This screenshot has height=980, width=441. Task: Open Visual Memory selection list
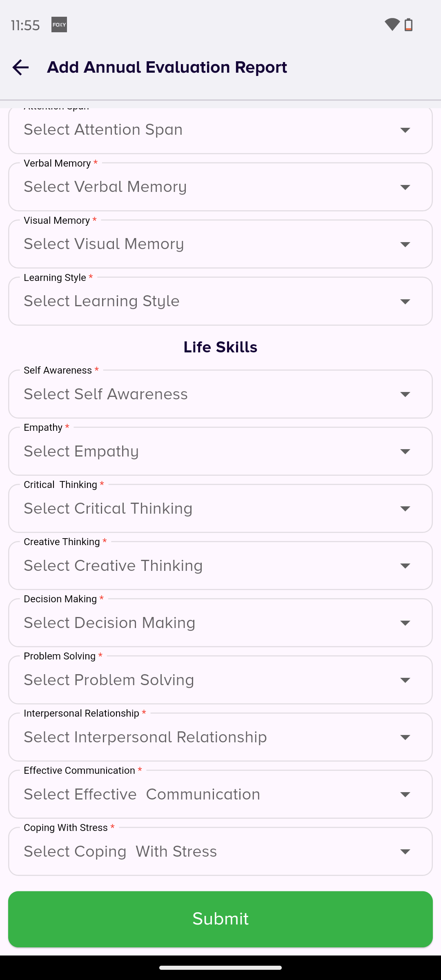point(220,244)
